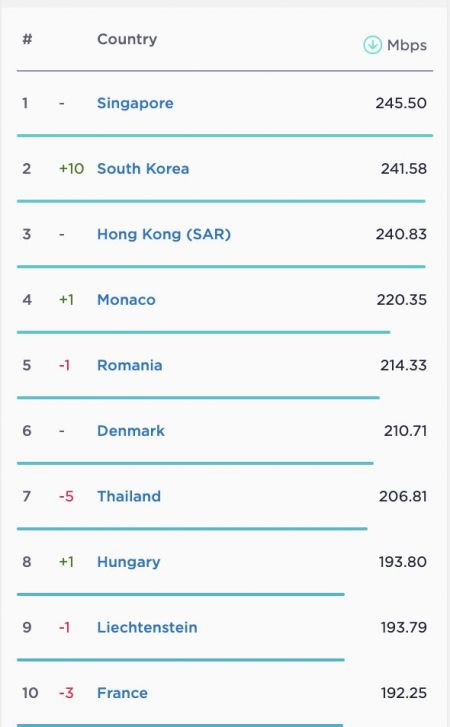450x727 pixels.
Task: Select Thailand in the ranking list
Action: (129, 496)
